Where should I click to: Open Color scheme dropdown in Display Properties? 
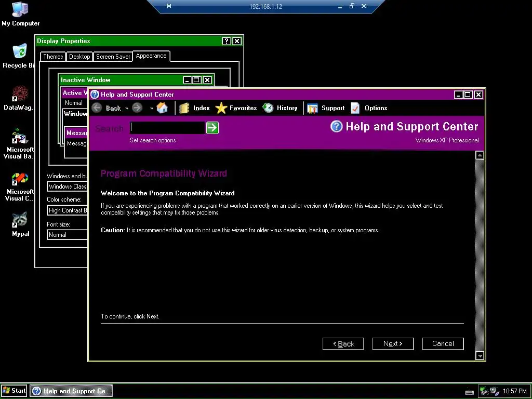[68, 210]
